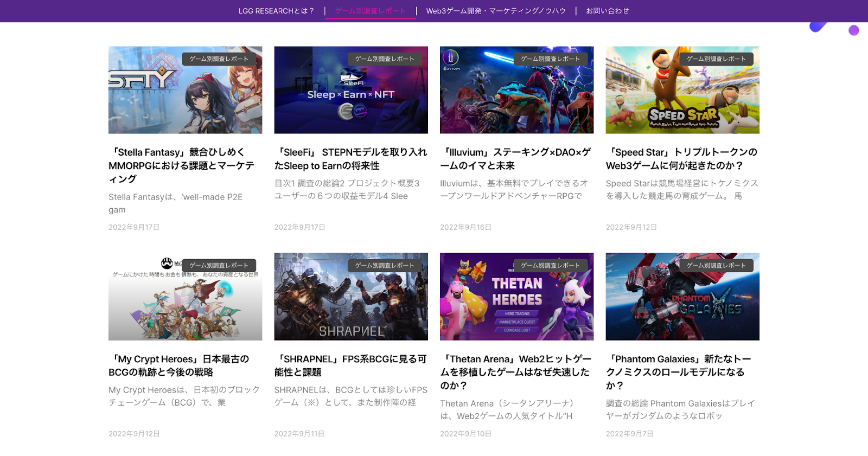Open「Stella Fantasy」競合ひしめく article title
Viewport: 868px width, 456px height.
click(182, 165)
